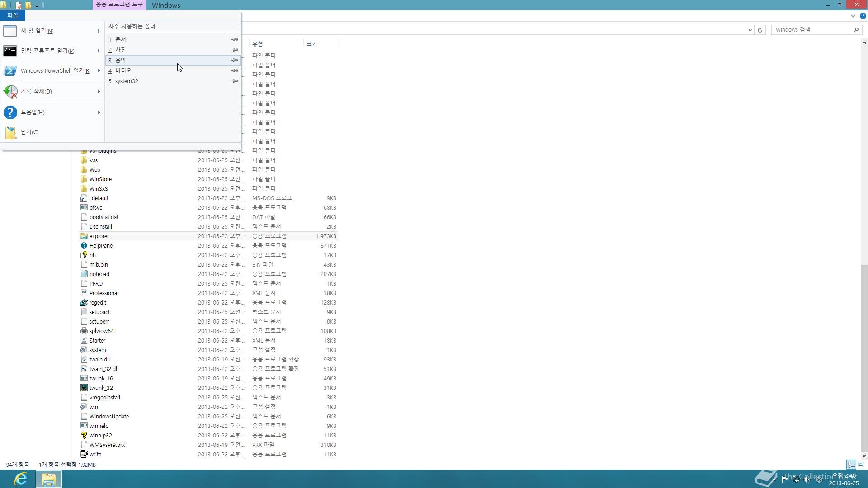Click the 기록 삭제 clock icon

[x=10, y=92]
